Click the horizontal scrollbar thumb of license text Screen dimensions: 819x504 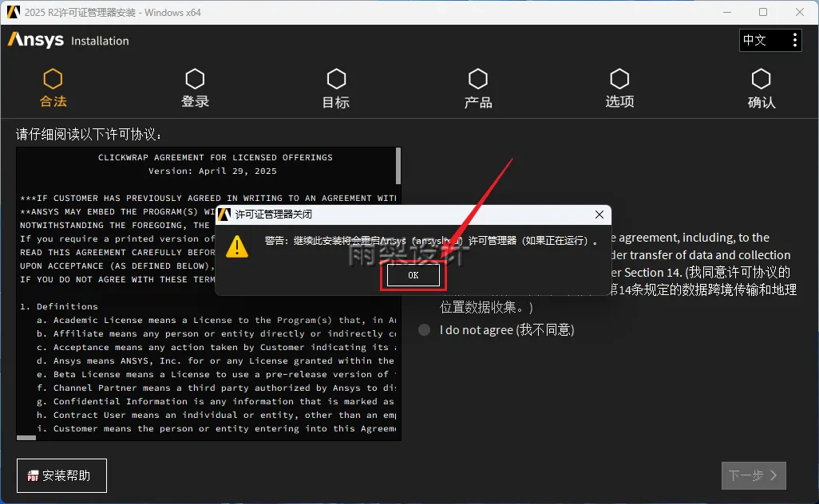tap(26, 438)
